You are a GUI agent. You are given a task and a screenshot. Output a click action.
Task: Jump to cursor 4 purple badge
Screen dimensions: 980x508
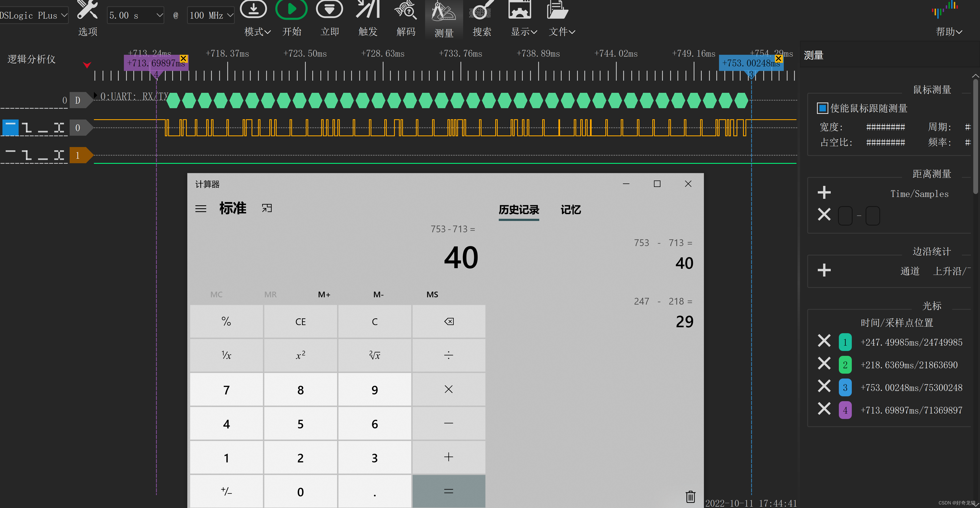(845, 410)
